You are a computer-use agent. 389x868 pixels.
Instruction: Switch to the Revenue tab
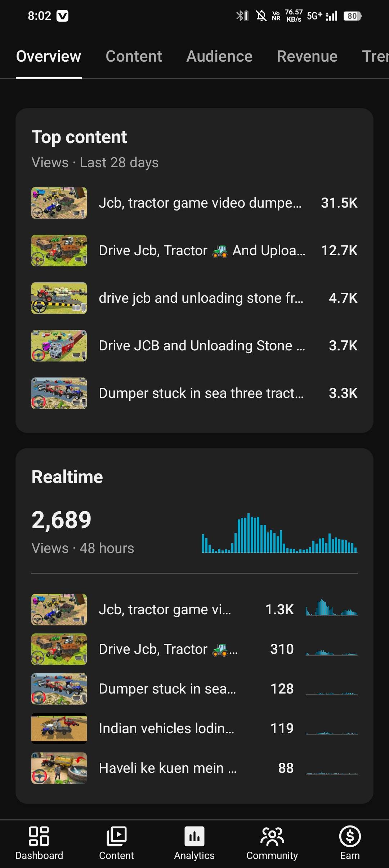click(x=307, y=56)
